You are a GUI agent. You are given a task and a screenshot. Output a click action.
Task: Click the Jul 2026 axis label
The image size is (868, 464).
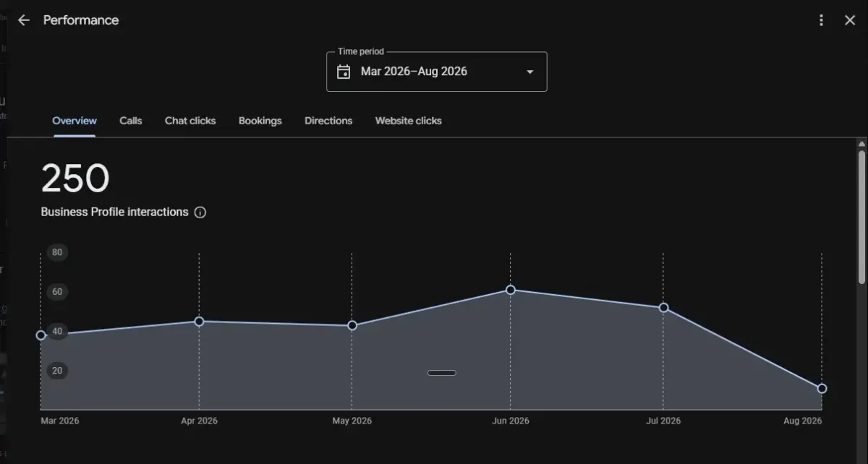(663, 421)
